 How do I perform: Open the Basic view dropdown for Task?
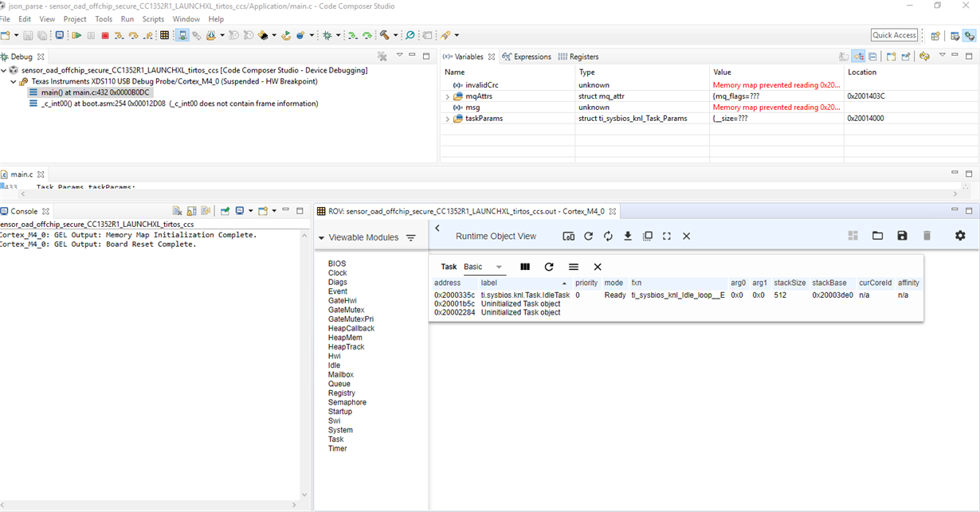click(x=484, y=267)
